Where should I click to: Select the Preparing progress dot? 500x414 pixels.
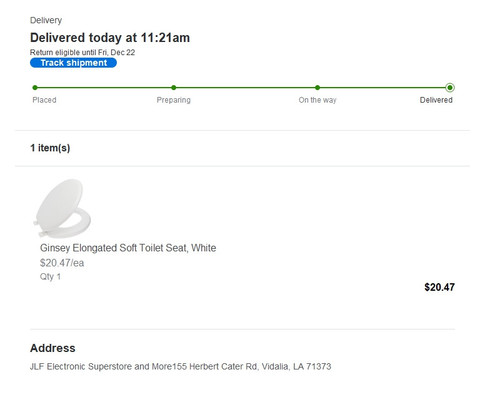[174, 88]
